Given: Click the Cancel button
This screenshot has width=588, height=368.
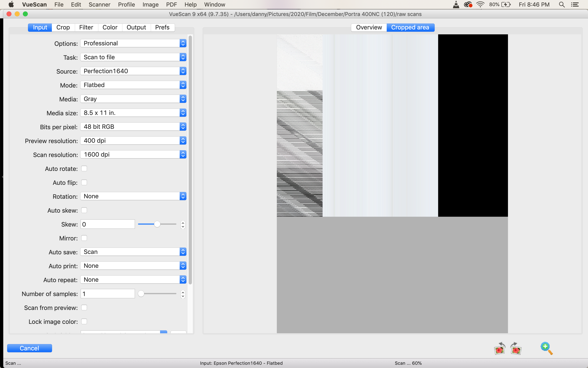Looking at the screenshot, I should 29,348.
